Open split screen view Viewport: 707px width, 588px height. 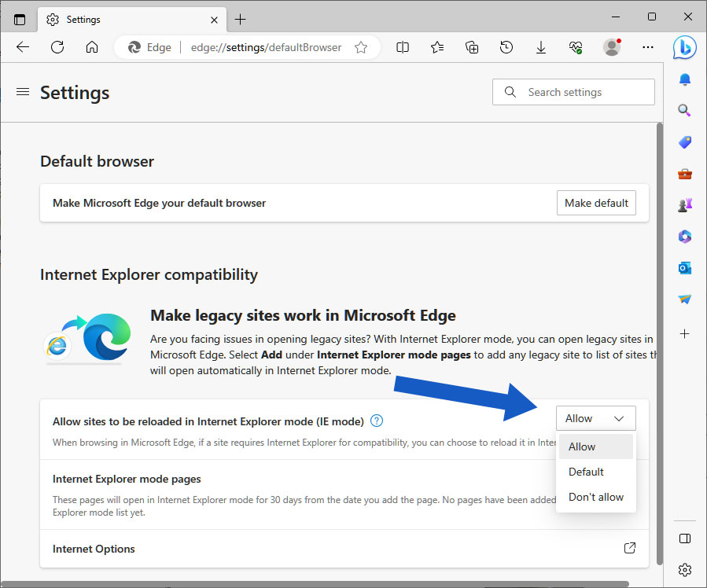[x=402, y=47]
